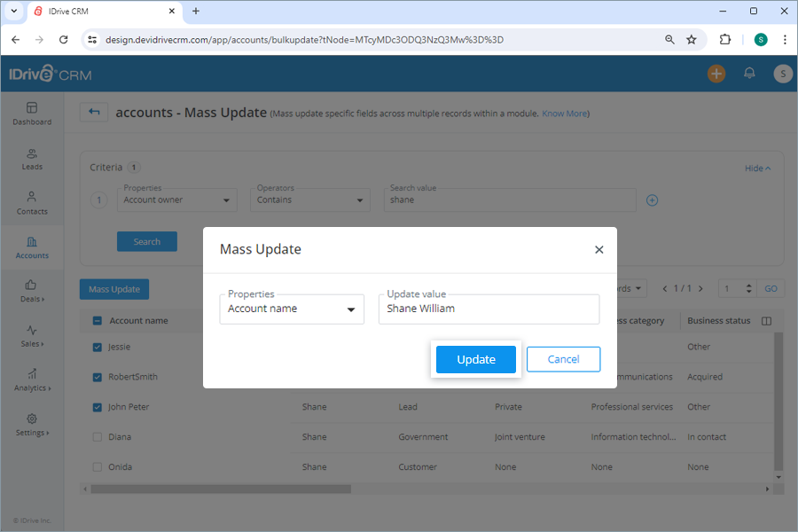Open the Know More link
Screen dimensions: 798x532
pyautogui.click(x=565, y=113)
